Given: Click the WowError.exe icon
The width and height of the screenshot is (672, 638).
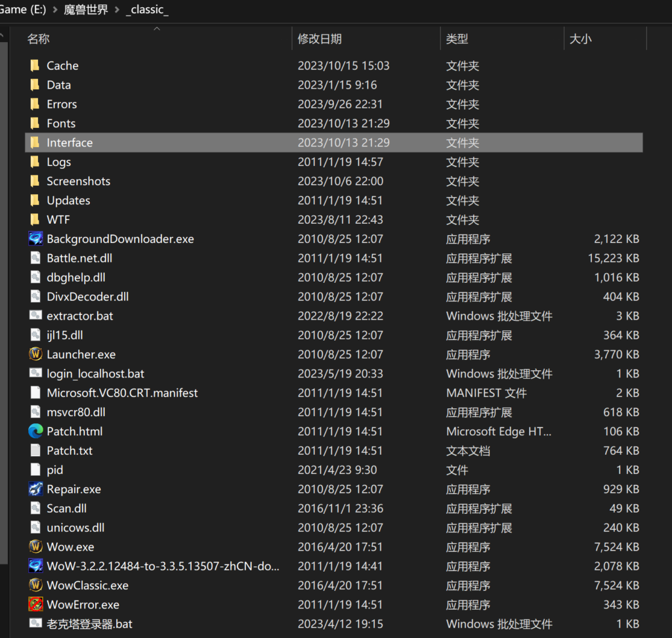Looking at the screenshot, I should (x=35, y=605).
